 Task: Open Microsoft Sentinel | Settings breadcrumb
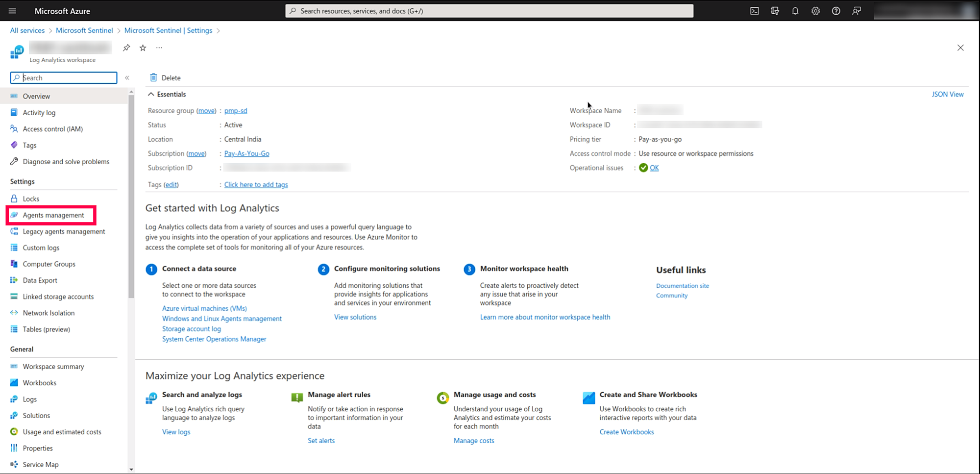[168, 30]
